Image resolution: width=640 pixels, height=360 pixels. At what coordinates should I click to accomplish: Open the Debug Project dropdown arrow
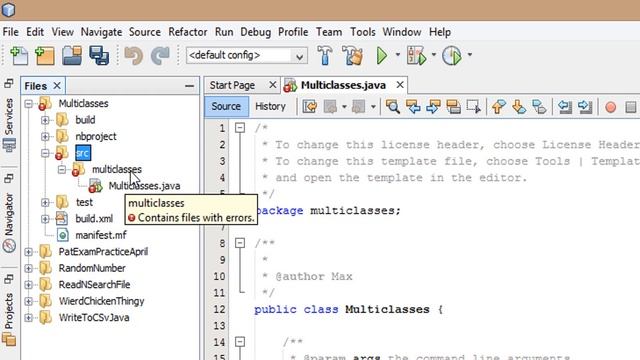(433, 55)
